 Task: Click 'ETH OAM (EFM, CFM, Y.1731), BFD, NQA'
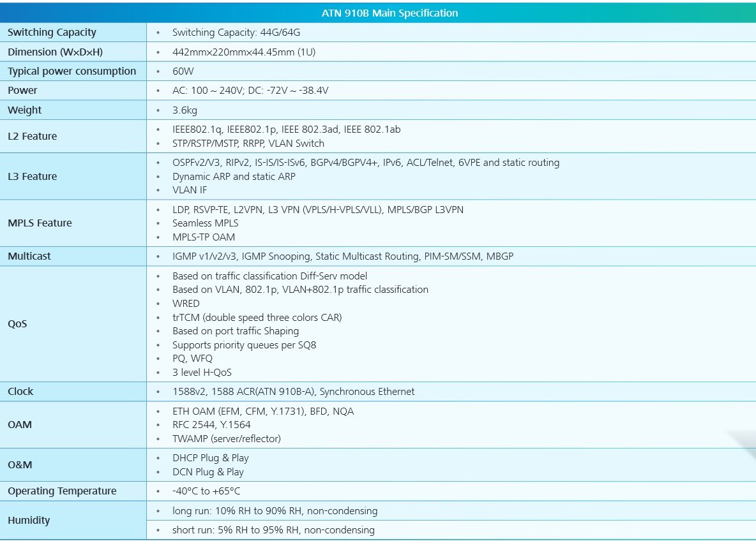click(263, 411)
